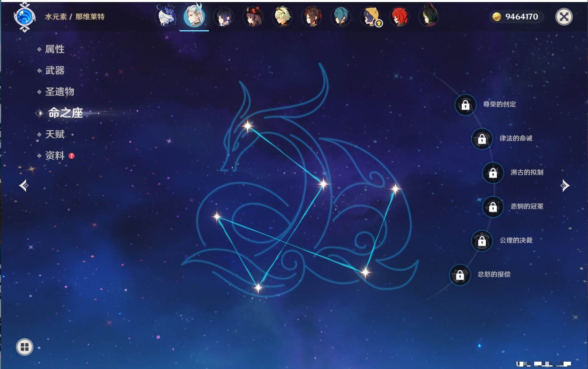This screenshot has height=369, width=588.
Task: Click the lock icon beside 忿怒的报偿
Action: [x=460, y=275]
